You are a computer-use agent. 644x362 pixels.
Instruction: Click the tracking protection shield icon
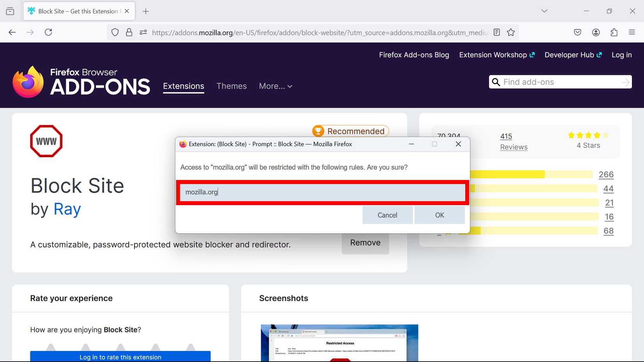[x=115, y=32]
